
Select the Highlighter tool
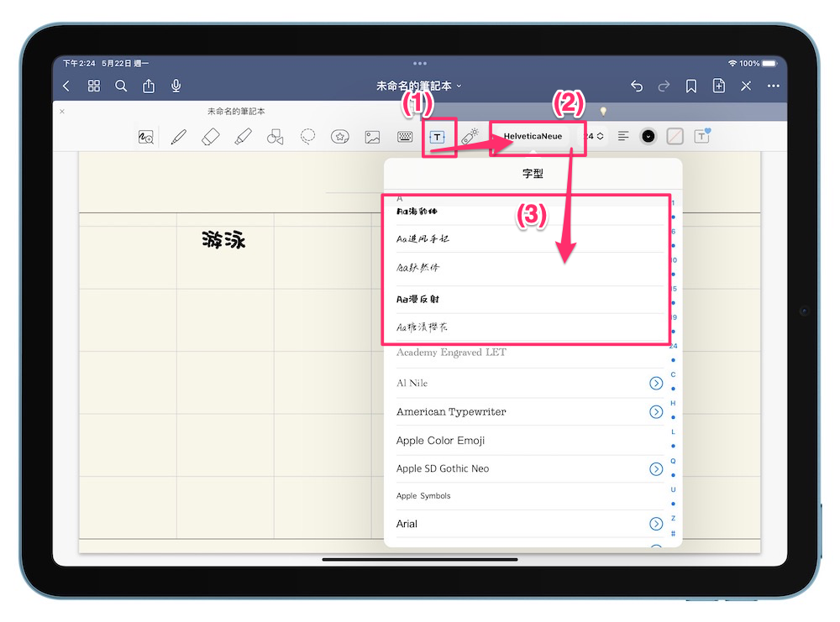pyautogui.click(x=244, y=137)
